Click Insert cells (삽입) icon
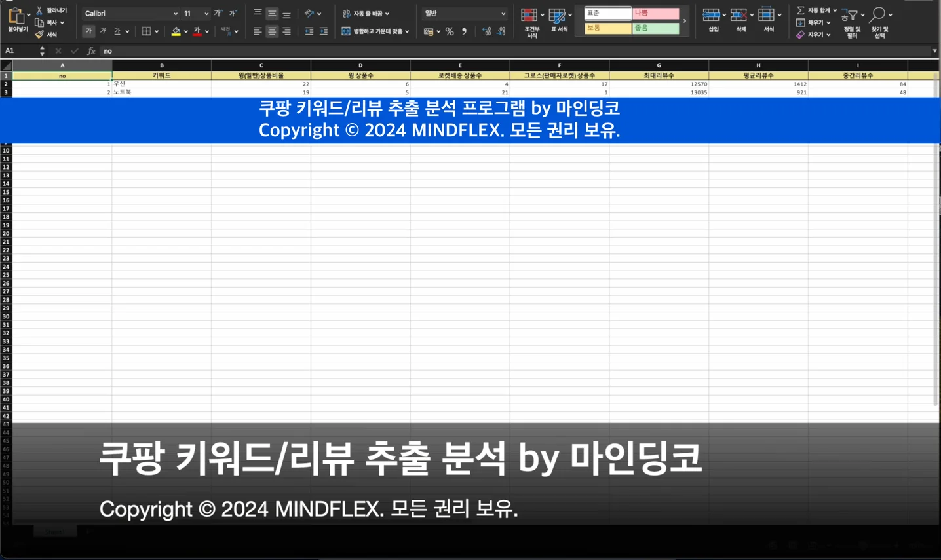Viewport: 941px width, 560px height. point(712,14)
